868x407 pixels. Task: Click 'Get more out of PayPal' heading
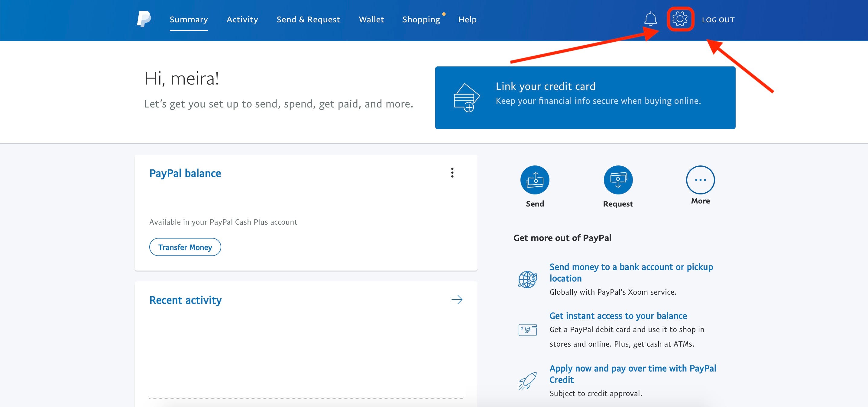tap(562, 238)
